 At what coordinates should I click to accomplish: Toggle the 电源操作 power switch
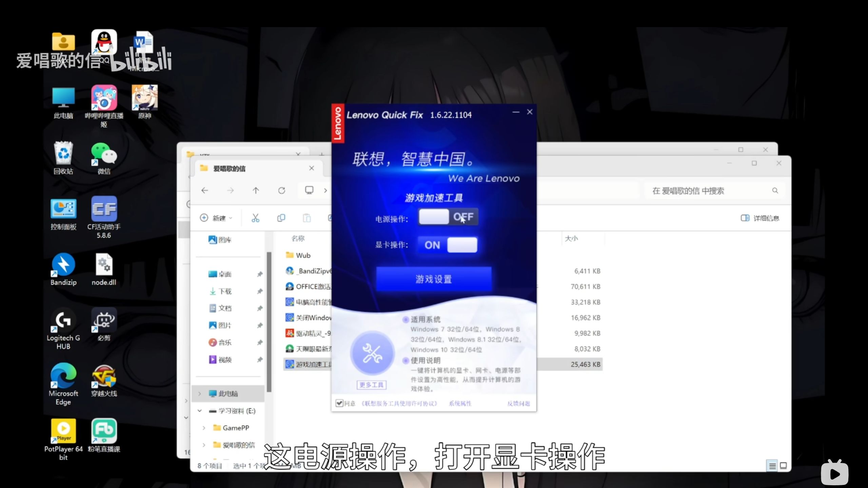[448, 217]
